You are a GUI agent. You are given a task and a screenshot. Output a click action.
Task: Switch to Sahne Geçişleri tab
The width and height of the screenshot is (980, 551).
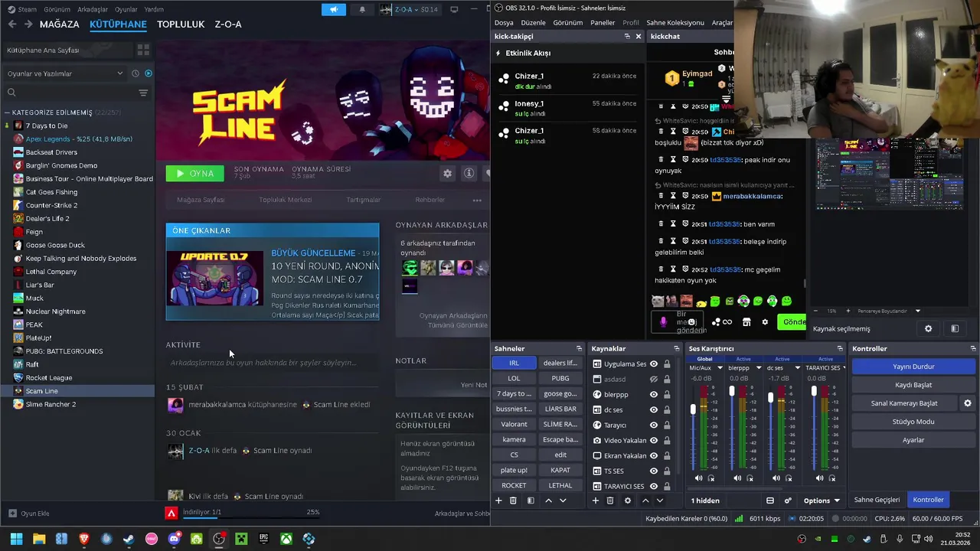tap(877, 500)
